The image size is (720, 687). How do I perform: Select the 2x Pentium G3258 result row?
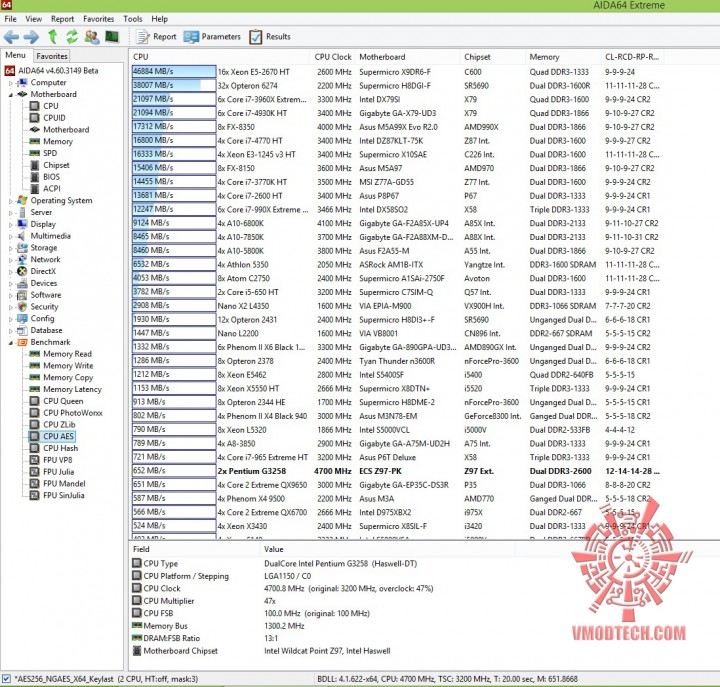[x=398, y=471]
